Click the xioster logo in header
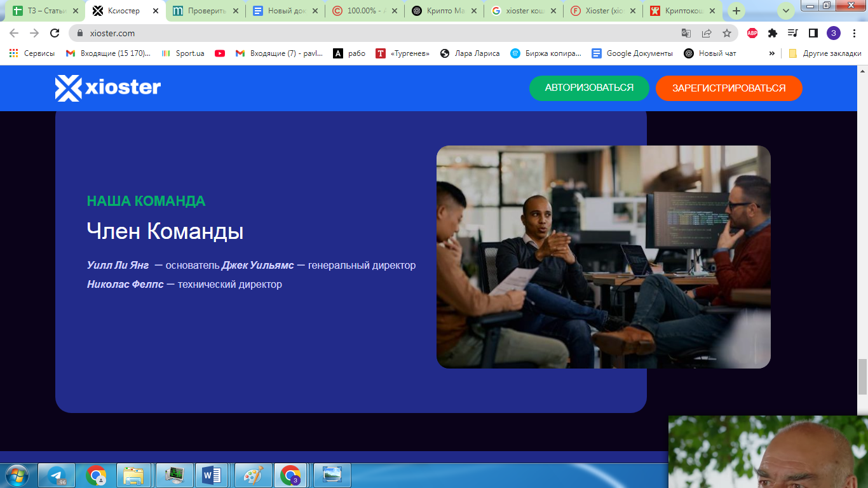This screenshot has width=868, height=488. pyautogui.click(x=108, y=88)
